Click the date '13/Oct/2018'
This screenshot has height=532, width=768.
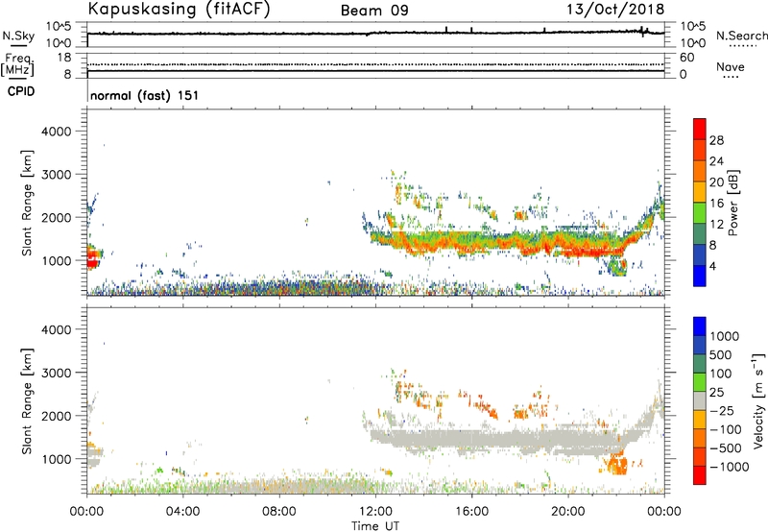(615, 10)
